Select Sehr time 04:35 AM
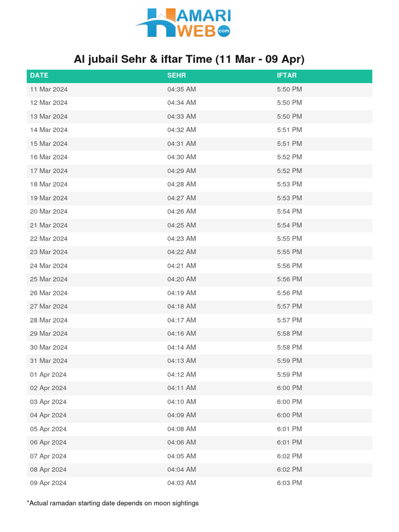Viewport: 399px width, 532px height. click(x=181, y=89)
